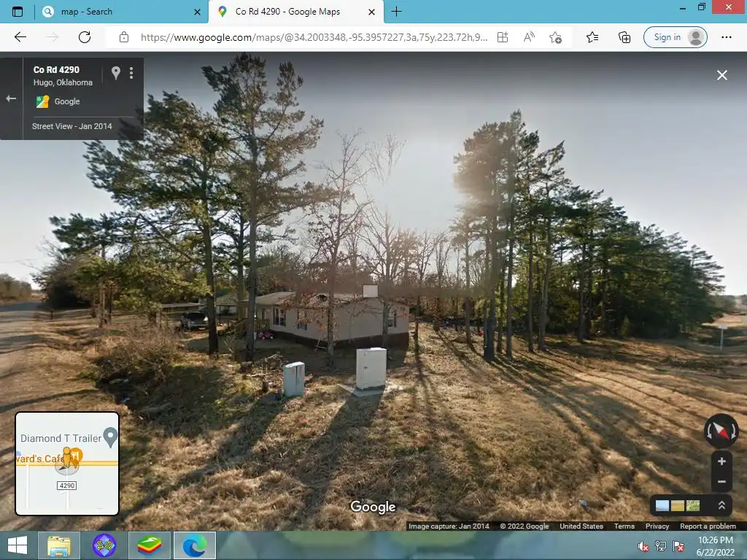747x560 pixels.
Task: Open the three-dot options in Street View panel
Action: pyautogui.click(x=131, y=72)
